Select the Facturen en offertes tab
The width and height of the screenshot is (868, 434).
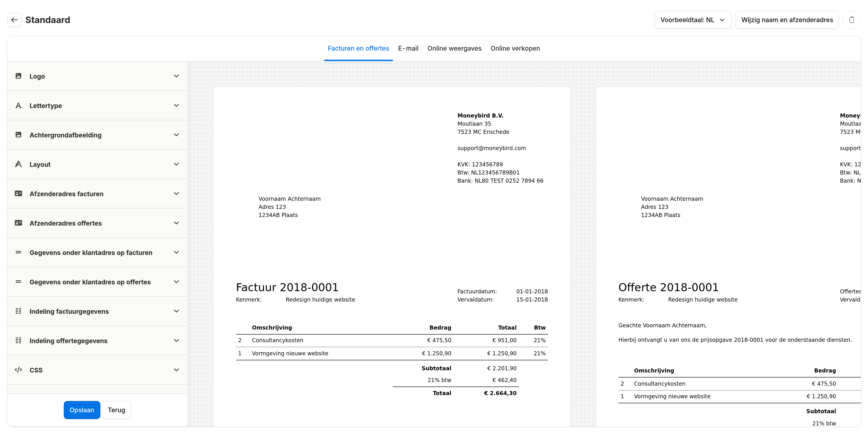(x=358, y=49)
